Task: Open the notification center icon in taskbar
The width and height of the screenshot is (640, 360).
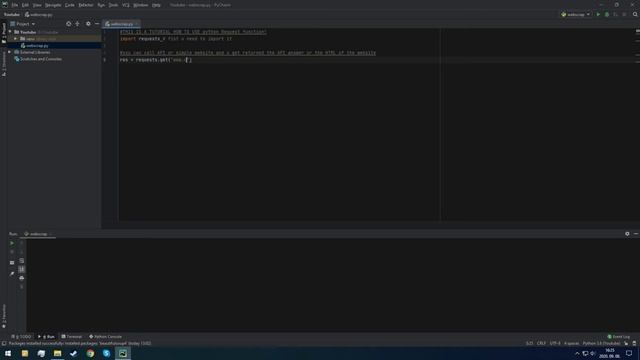Action: [x=629, y=353]
